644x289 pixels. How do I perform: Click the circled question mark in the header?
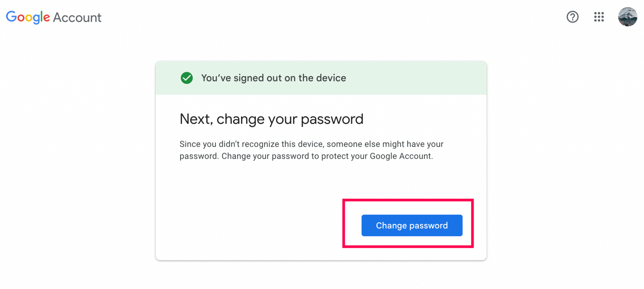[573, 17]
